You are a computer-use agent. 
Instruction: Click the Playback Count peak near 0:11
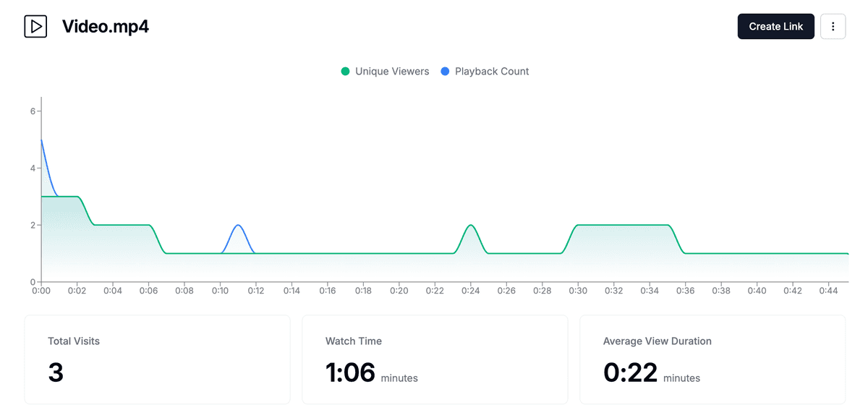239,226
